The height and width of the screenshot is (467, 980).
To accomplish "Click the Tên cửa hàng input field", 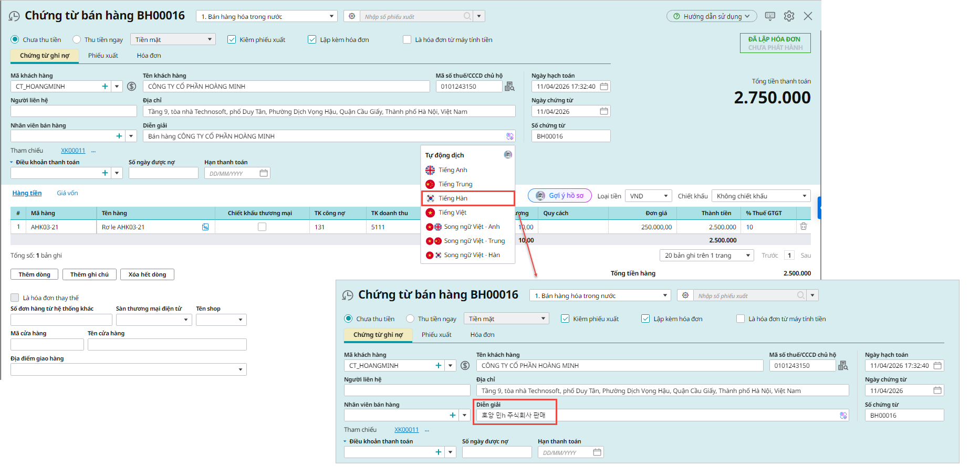I will pos(167,344).
